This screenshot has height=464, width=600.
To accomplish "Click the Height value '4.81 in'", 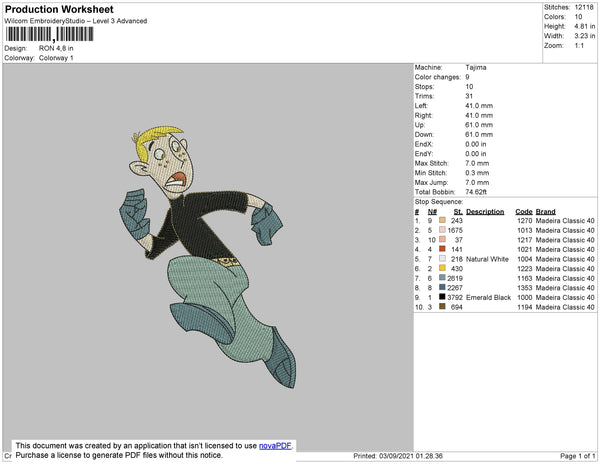I will pyautogui.click(x=585, y=26).
